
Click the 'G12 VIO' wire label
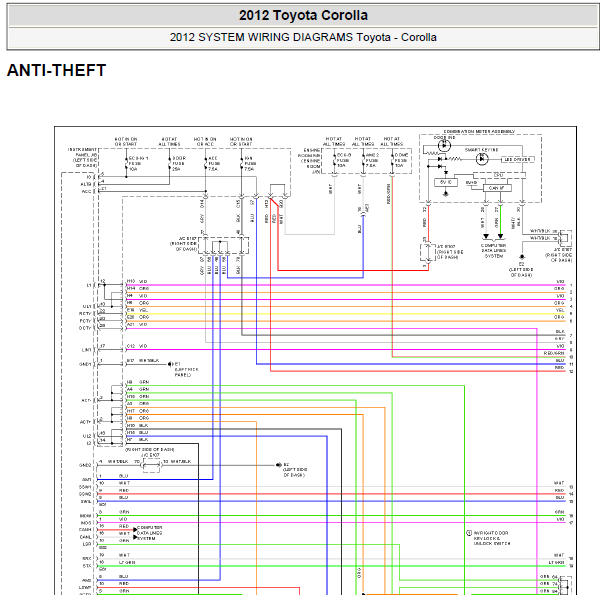pyautogui.click(x=137, y=346)
